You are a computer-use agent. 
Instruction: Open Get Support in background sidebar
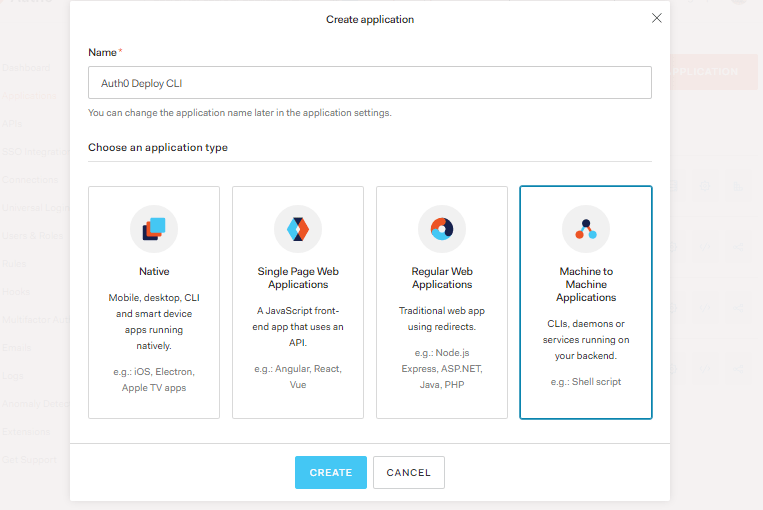pos(29,460)
